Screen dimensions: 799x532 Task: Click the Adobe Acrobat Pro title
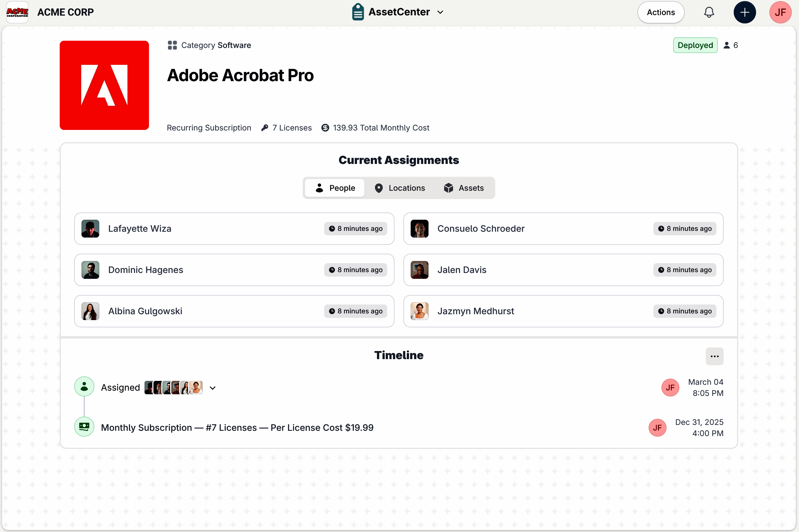(240, 75)
